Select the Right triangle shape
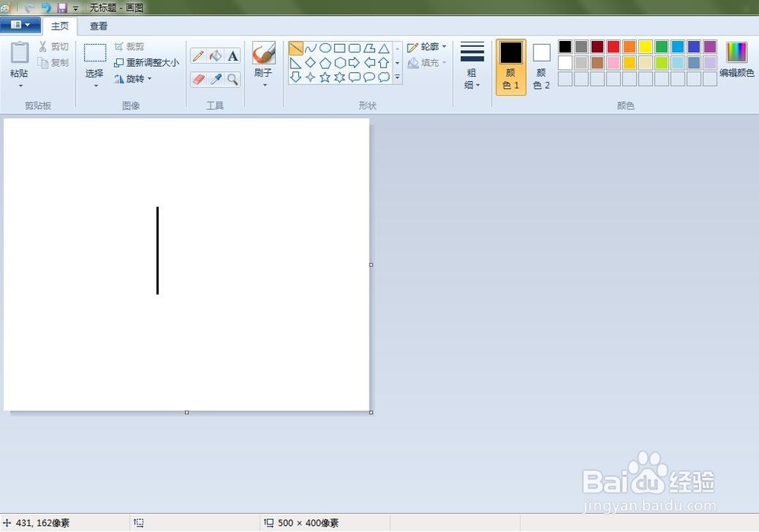The image size is (759, 532). pos(296,62)
